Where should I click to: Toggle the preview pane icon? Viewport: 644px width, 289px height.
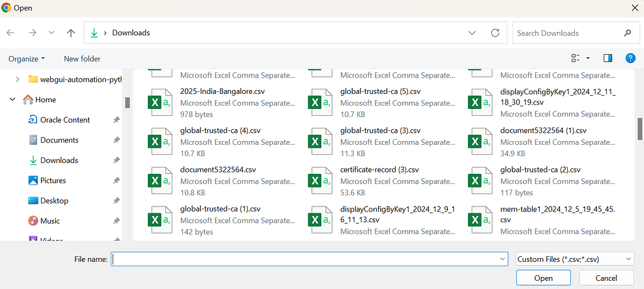click(608, 59)
